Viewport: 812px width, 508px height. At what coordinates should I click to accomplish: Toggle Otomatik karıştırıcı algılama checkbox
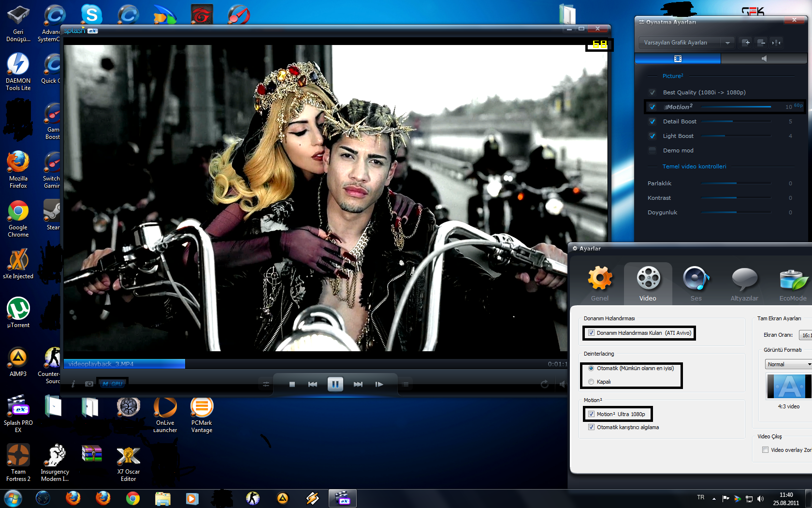(591, 427)
